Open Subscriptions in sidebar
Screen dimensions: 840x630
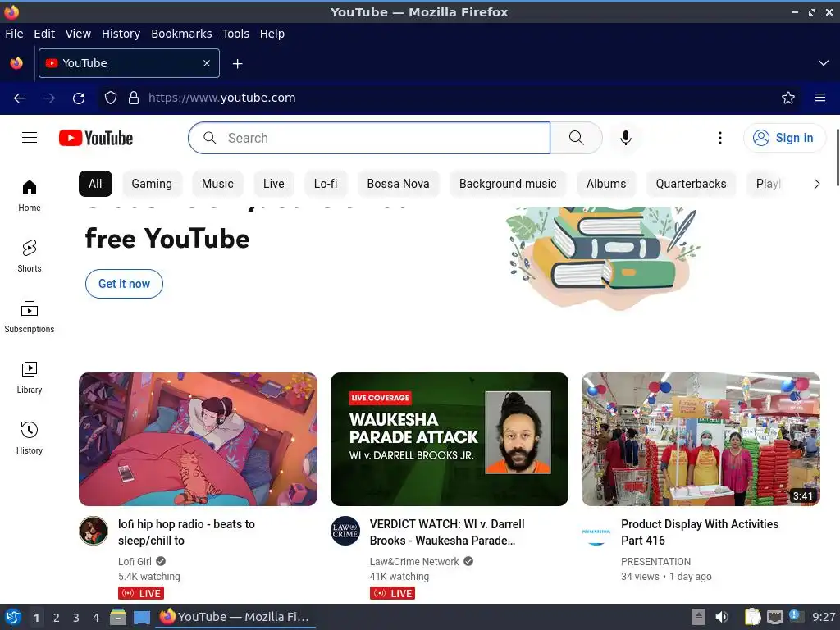tap(30, 317)
